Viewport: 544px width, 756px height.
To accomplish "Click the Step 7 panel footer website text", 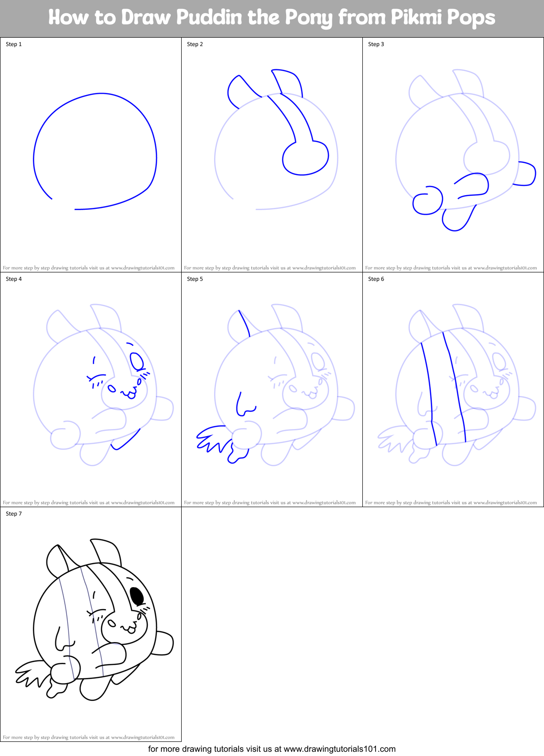I will pos(88,737).
